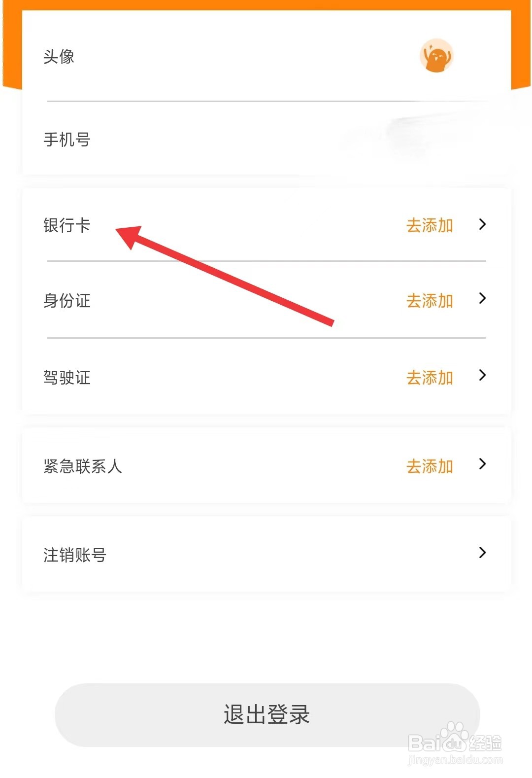
Task: Tap 去添加 next to 银行卡
Action: 430,225
